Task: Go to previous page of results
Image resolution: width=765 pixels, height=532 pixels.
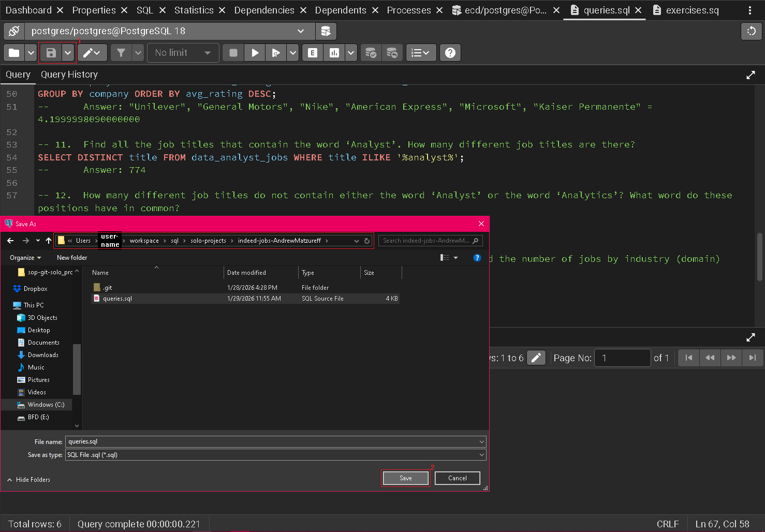Action: pyautogui.click(x=710, y=358)
